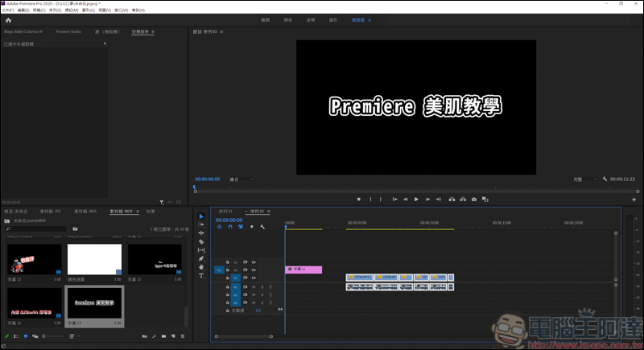Screen dimensions: 644x350
Task: Click the Home icon in the workspace bar
Action: (x=9, y=19)
